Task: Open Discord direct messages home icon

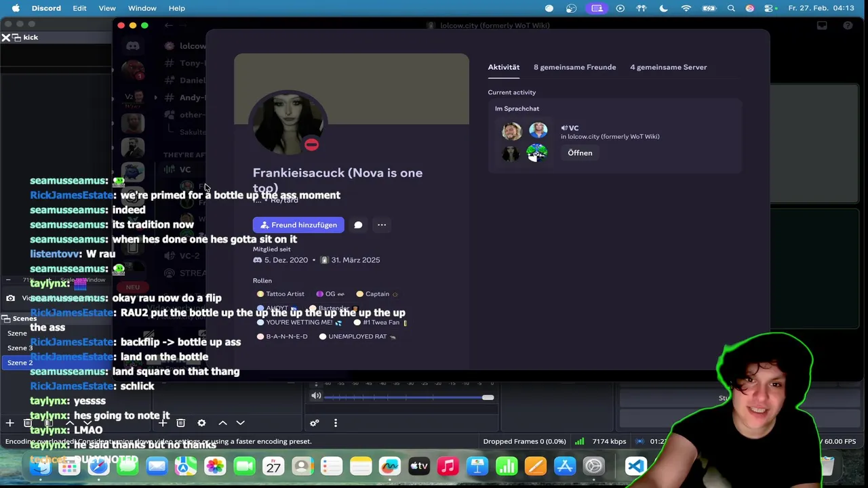Action: pos(133,46)
